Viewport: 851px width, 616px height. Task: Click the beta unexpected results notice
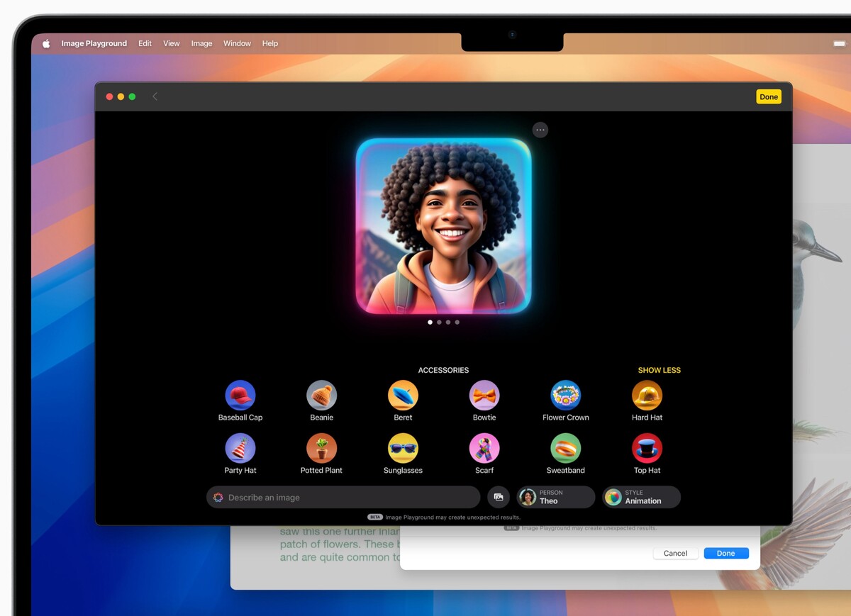tap(444, 517)
